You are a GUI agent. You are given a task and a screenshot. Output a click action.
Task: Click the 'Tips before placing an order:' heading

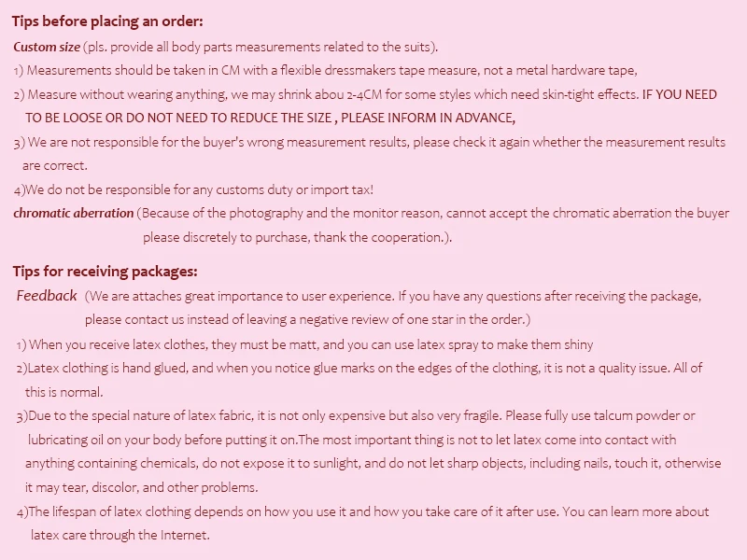tap(107, 21)
